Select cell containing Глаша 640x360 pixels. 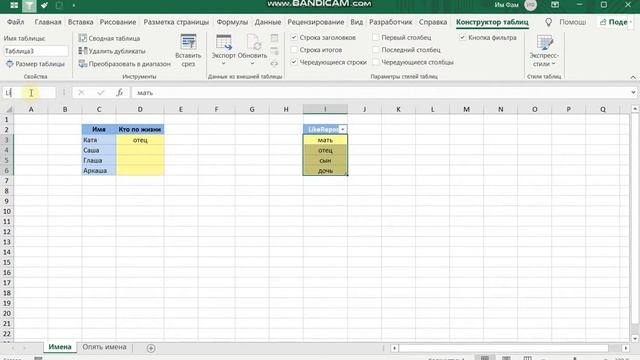tap(99, 160)
